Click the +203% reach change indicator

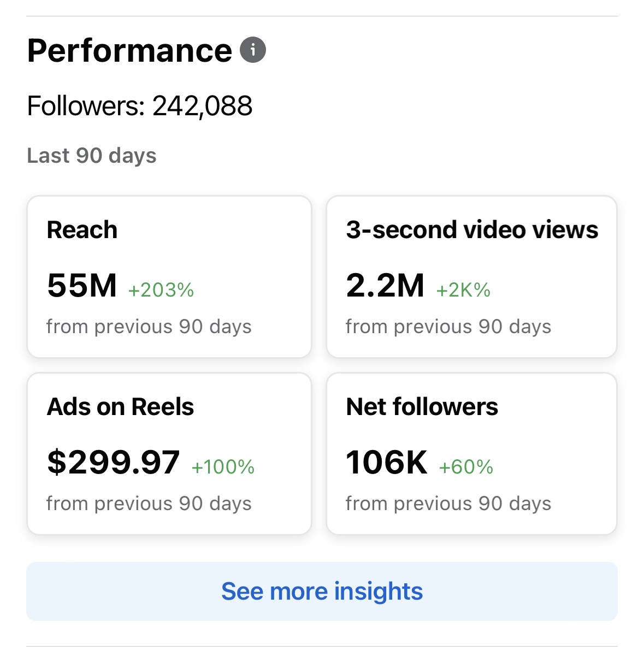pyautogui.click(x=161, y=290)
